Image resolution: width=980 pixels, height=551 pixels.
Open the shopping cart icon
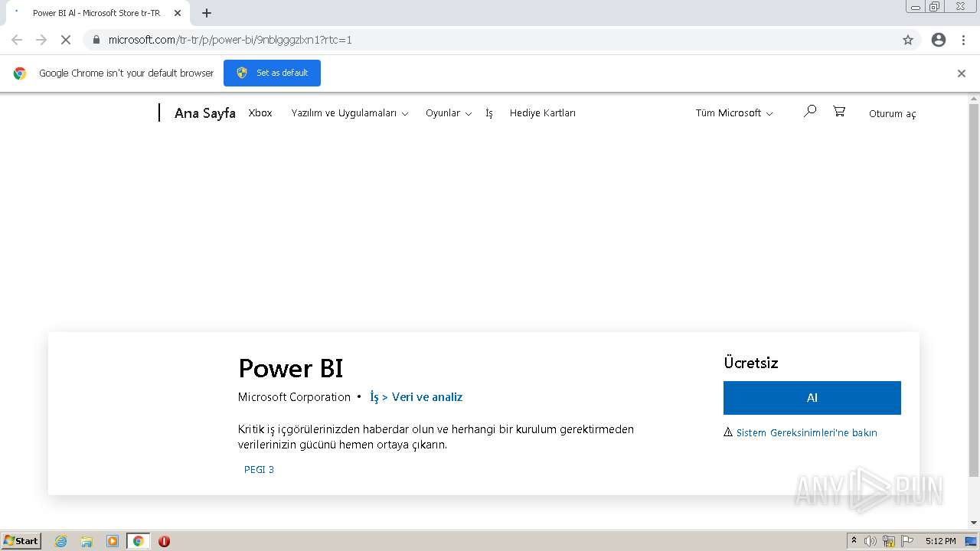coord(839,112)
